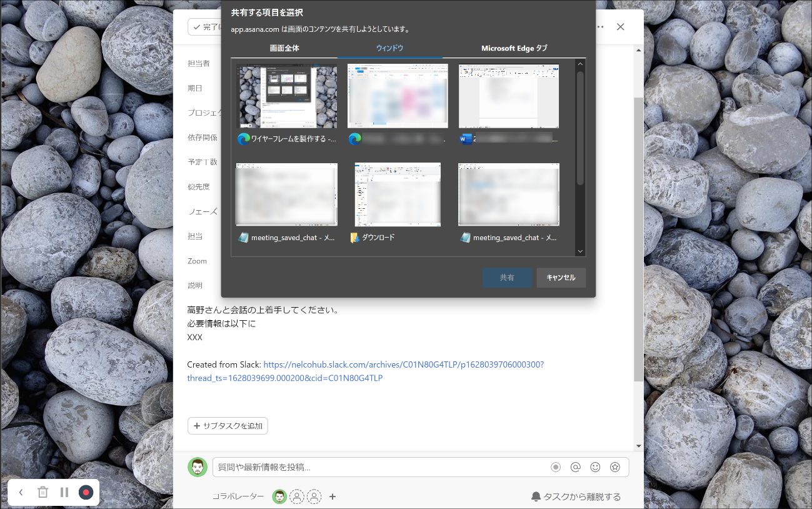
Task: Close the Asana task pane with X
Action: pyautogui.click(x=620, y=27)
